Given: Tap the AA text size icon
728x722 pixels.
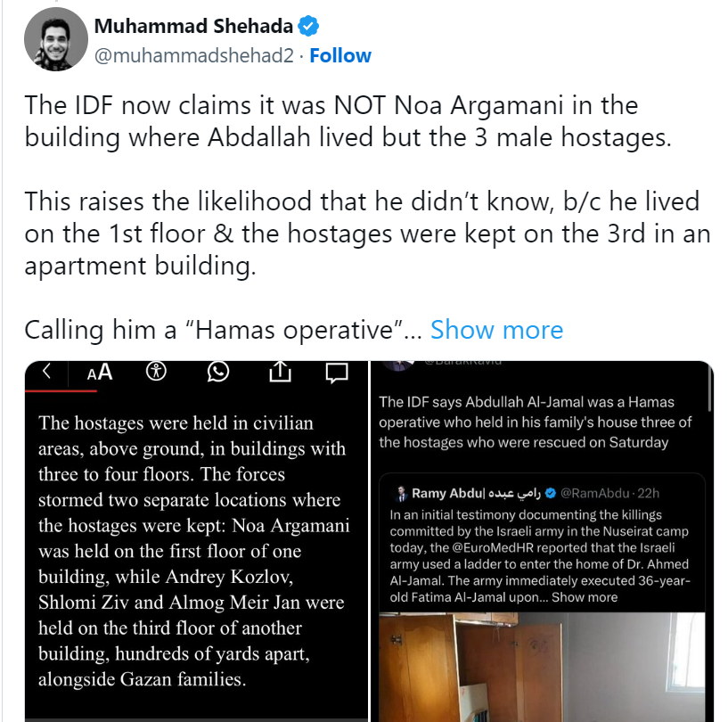Looking at the screenshot, I should (x=100, y=372).
